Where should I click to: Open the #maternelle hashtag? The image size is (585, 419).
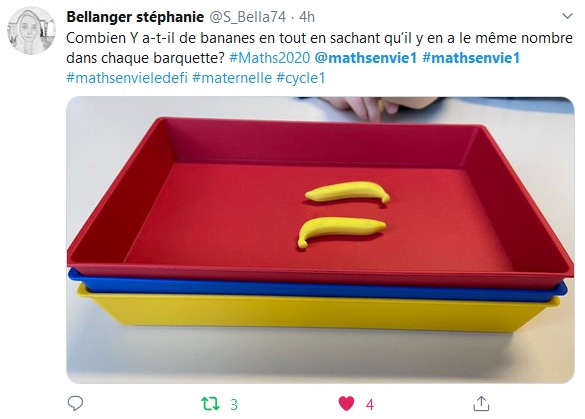(232, 78)
